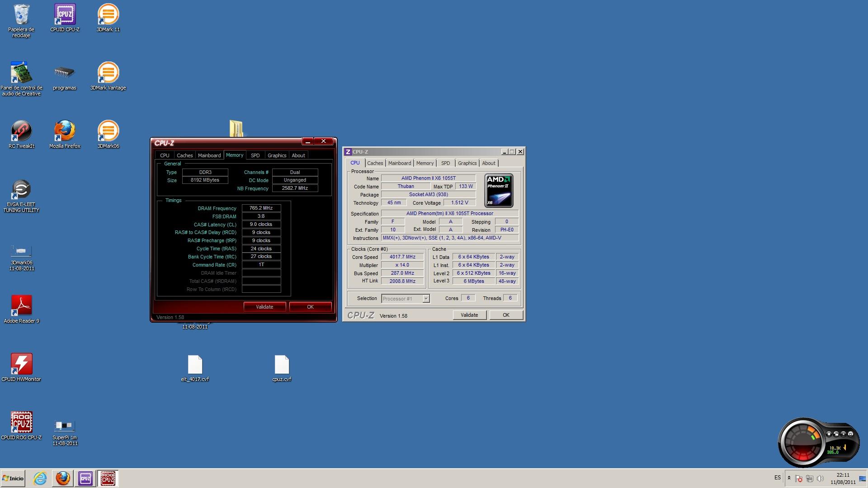Open the Mozilla Firefox desktop shortcut
This screenshot has width=868, height=488.
pos(65,135)
